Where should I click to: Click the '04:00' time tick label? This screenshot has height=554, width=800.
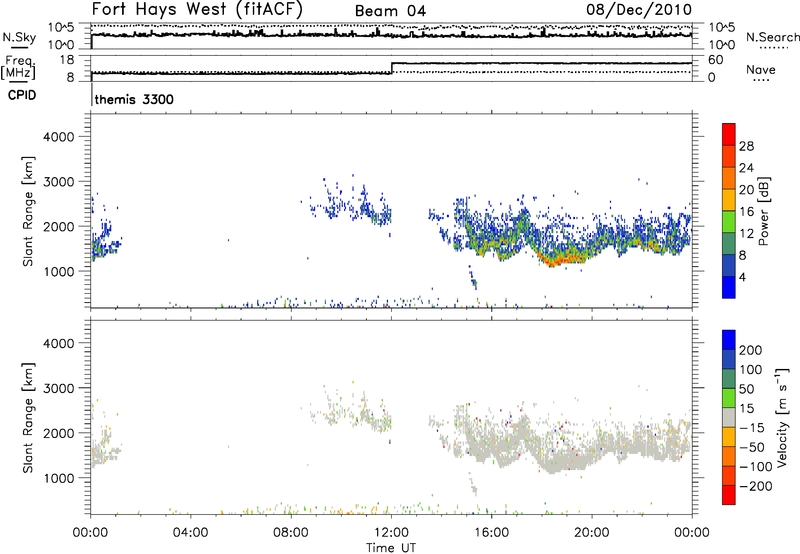coord(190,533)
